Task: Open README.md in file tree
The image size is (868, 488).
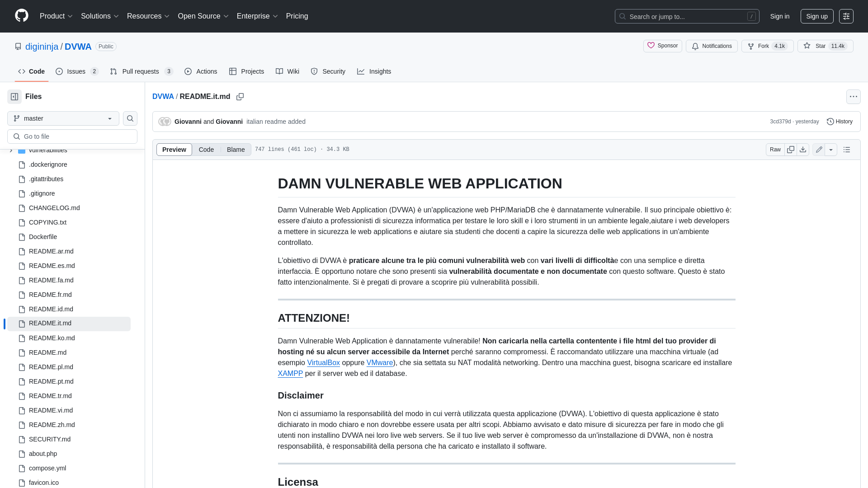Action: 47,352
